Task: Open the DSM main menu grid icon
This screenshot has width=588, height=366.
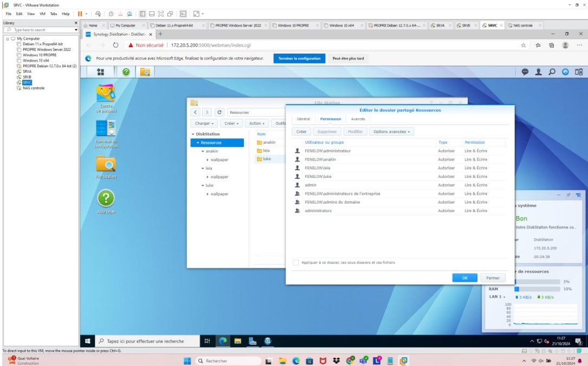Action: 100,72
